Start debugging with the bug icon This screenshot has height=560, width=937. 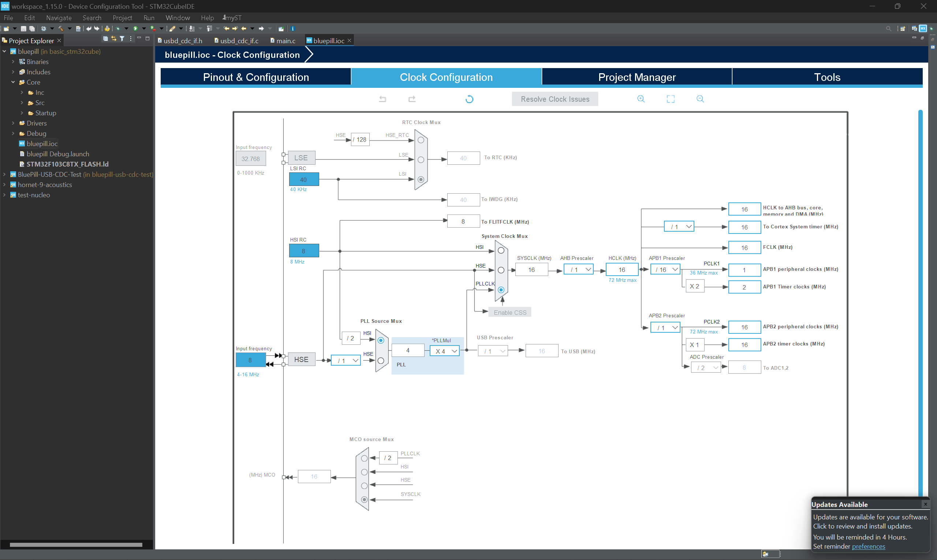pos(118,29)
